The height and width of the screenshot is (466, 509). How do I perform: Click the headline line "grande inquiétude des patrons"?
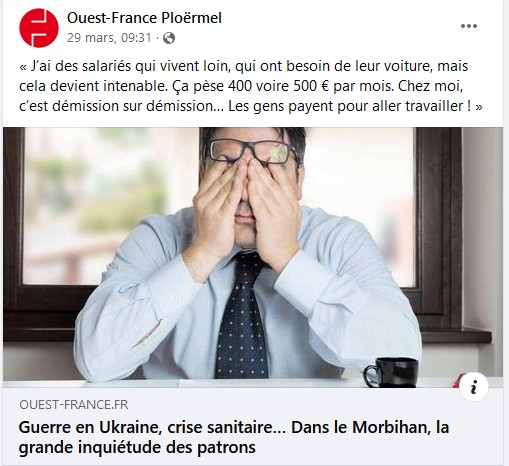pyautogui.click(x=137, y=447)
